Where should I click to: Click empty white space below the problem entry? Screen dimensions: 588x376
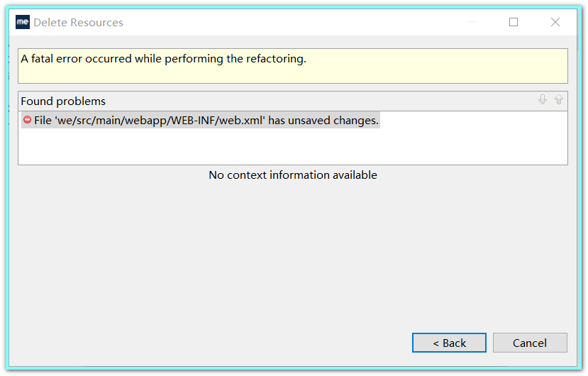[x=284, y=148]
